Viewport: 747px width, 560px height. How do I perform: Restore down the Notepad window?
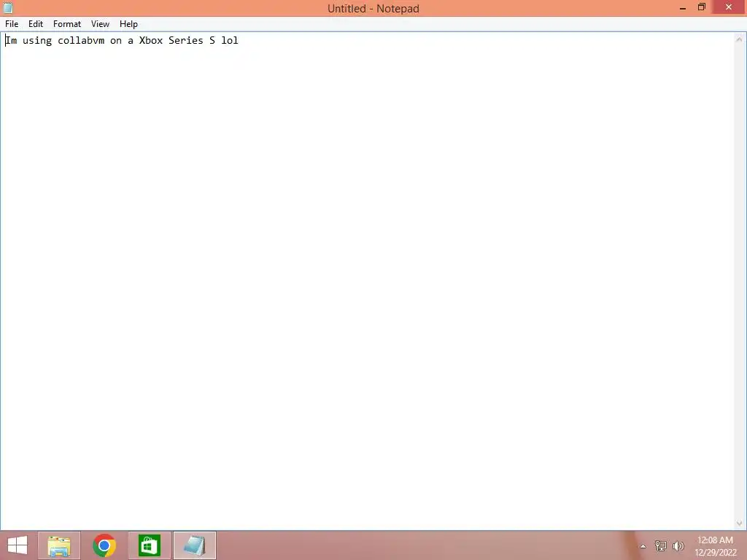(x=701, y=7)
